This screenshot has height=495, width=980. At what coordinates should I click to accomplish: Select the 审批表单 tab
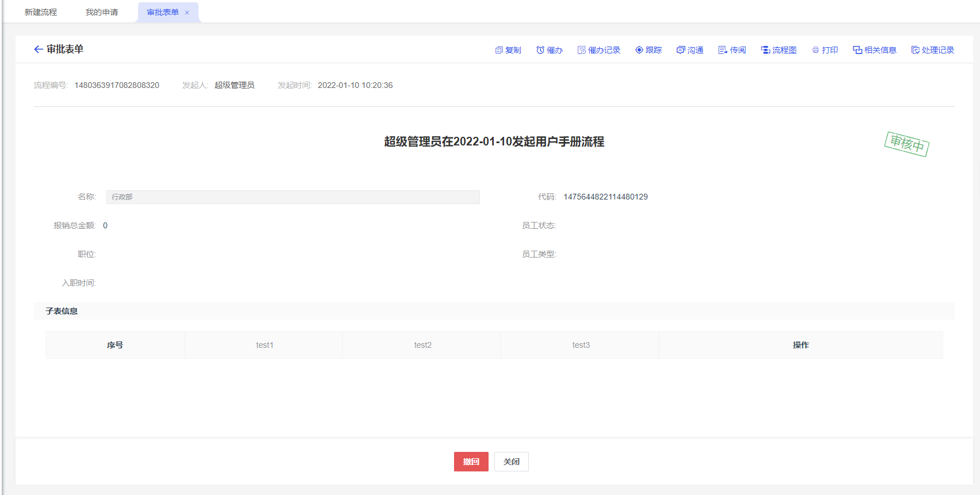click(162, 12)
